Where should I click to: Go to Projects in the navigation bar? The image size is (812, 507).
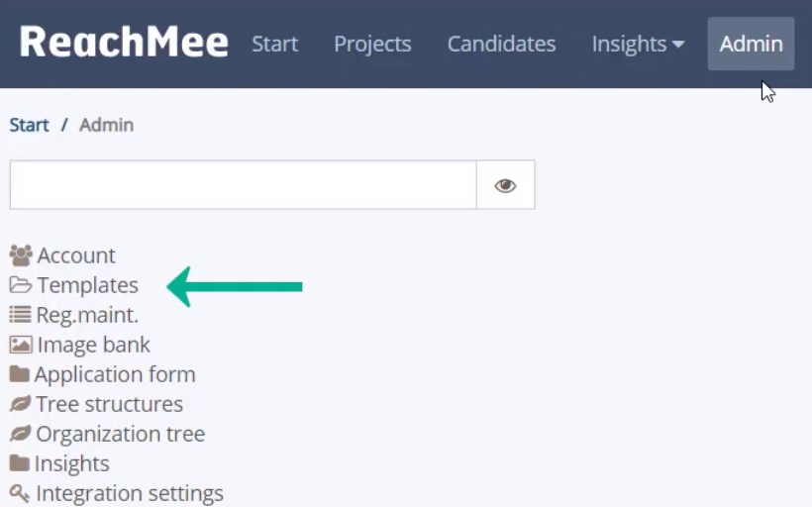point(372,44)
